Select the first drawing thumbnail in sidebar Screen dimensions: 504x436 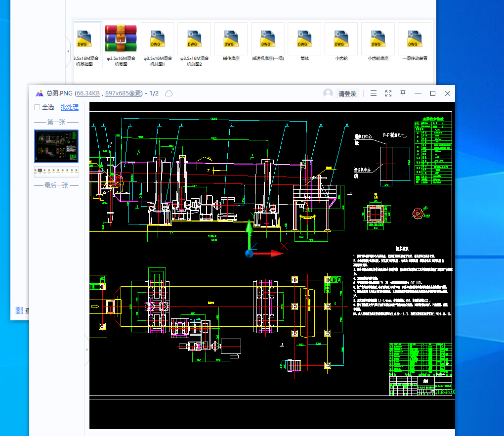pyautogui.click(x=56, y=146)
